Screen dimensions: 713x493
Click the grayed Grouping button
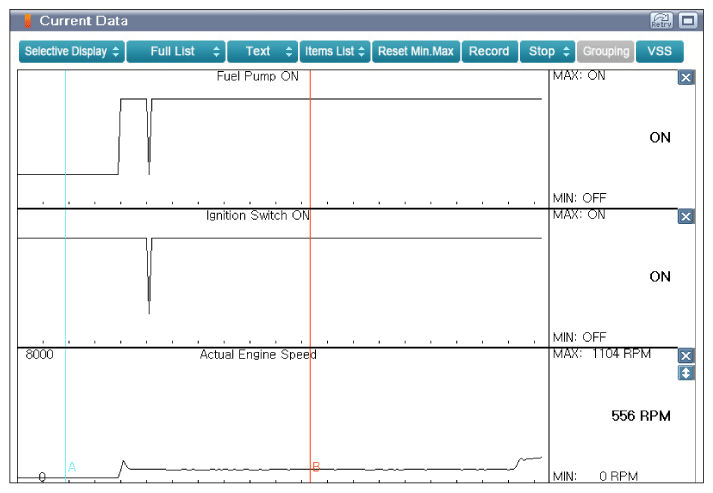click(x=606, y=51)
